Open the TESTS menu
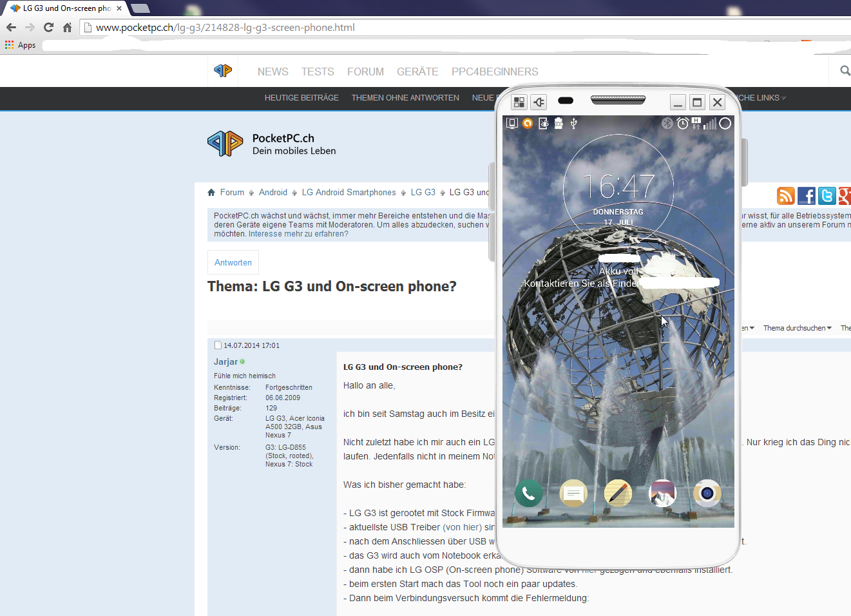The height and width of the screenshot is (616, 851). coord(318,72)
